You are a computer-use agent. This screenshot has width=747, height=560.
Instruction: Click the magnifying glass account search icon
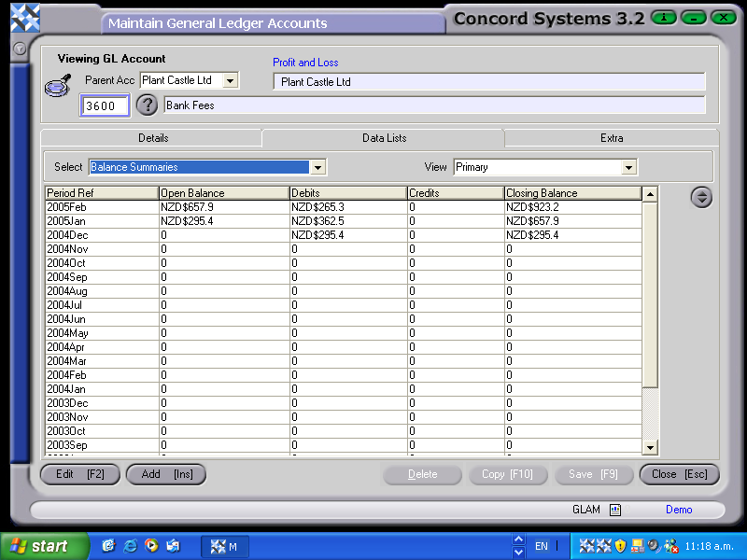point(56,85)
